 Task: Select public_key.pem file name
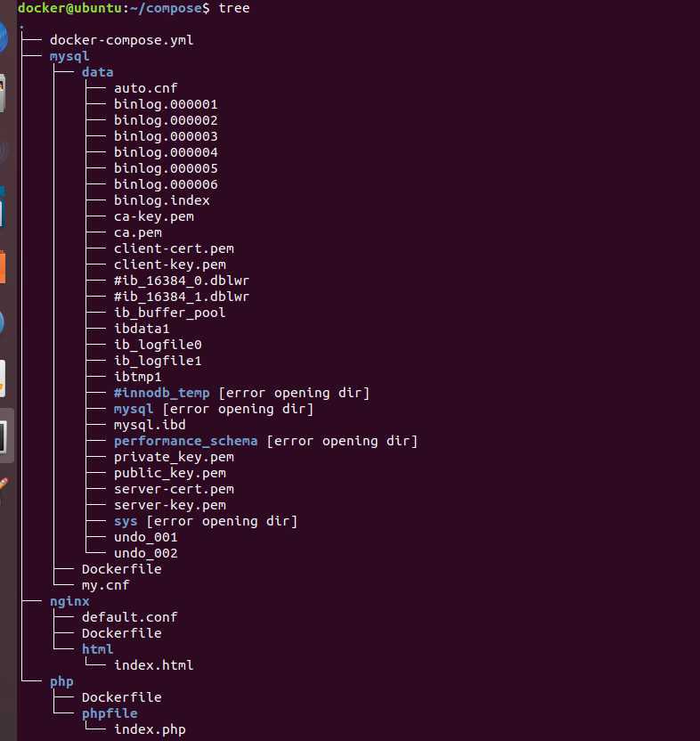pos(170,474)
